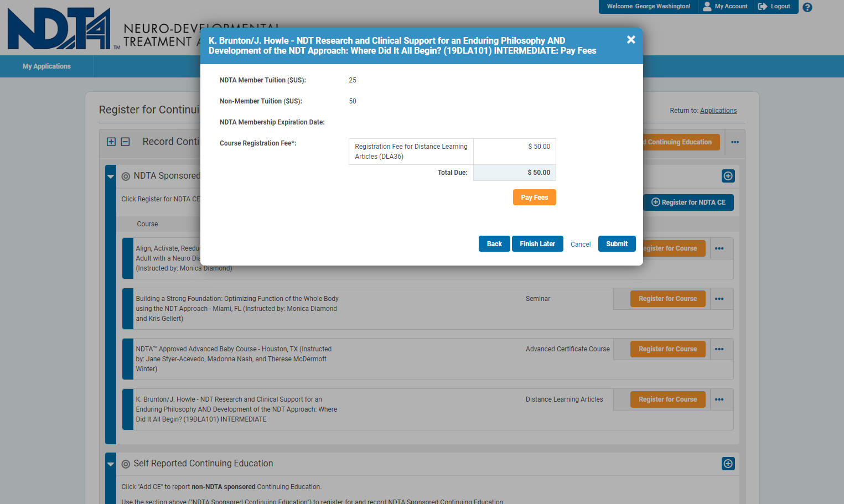Collapse the Self Reported Continuing Education section
Screen dimensions: 844x504
click(x=111, y=464)
